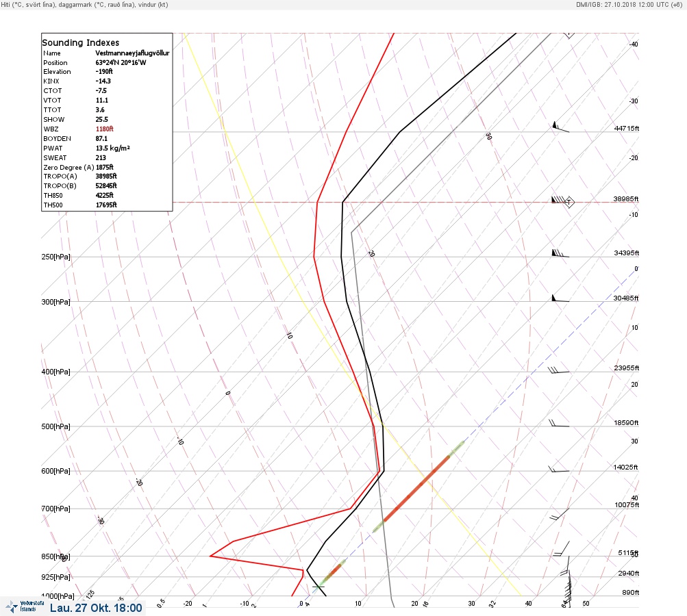Click the 300[hPa] pressure label
687x616 pixels.
pyautogui.click(x=55, y=302)
